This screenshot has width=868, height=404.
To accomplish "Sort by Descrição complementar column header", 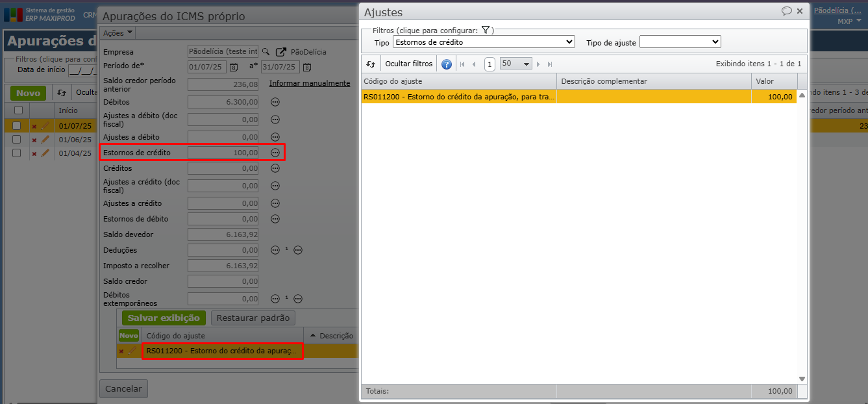I will [654, 81].
